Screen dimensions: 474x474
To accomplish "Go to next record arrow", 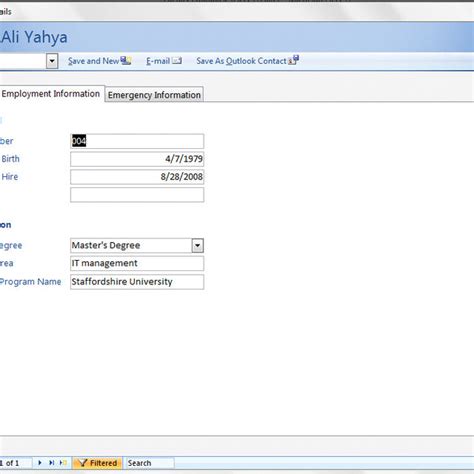I will click(40, 463).
